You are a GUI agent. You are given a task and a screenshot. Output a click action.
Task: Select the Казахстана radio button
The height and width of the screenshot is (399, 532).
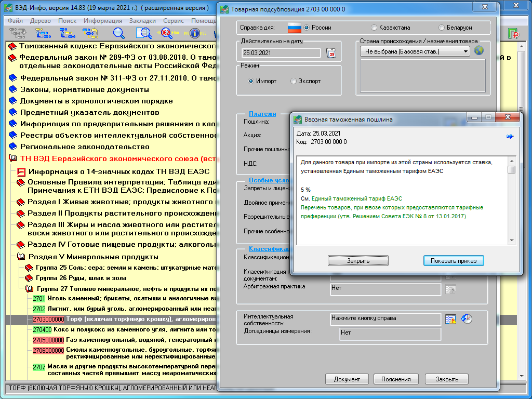pyautogui.click(x=375, y=28)
